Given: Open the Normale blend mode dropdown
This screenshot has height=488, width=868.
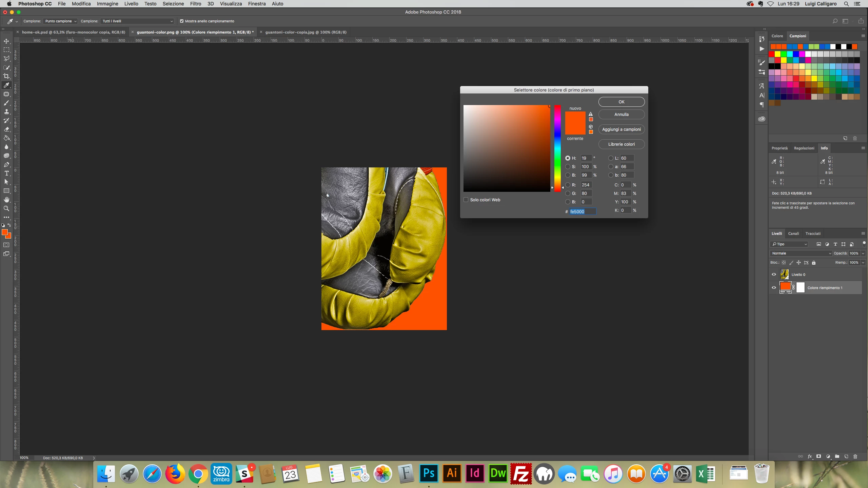Looking at the screenshot, I should coord(801,253).
